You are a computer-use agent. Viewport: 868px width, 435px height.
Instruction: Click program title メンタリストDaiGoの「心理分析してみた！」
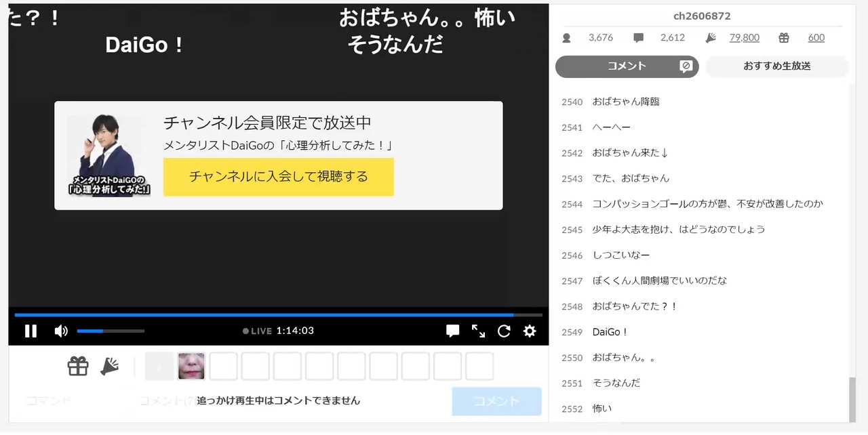[279, 146]
